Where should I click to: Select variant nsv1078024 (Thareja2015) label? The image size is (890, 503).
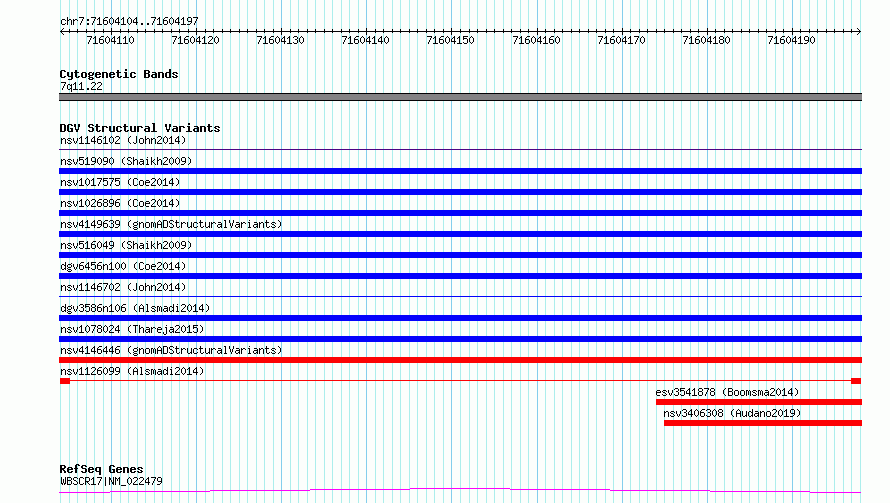132,329
